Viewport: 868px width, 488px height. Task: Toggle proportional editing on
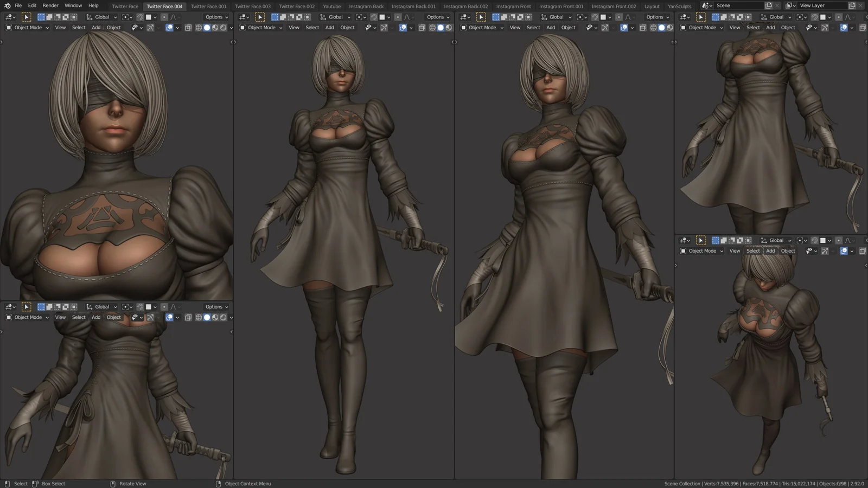[x=165, y=17]
